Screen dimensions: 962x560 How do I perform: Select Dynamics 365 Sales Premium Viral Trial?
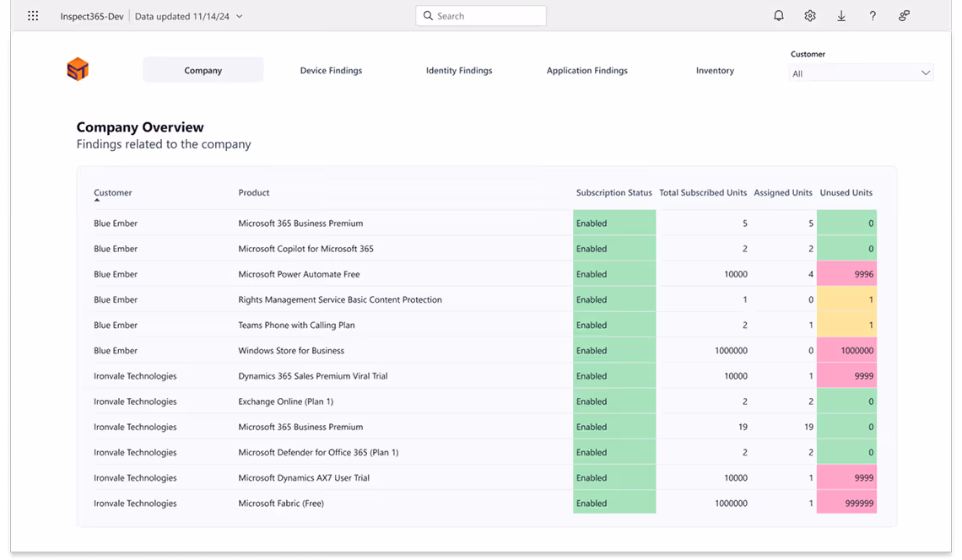tap(313, 376)
